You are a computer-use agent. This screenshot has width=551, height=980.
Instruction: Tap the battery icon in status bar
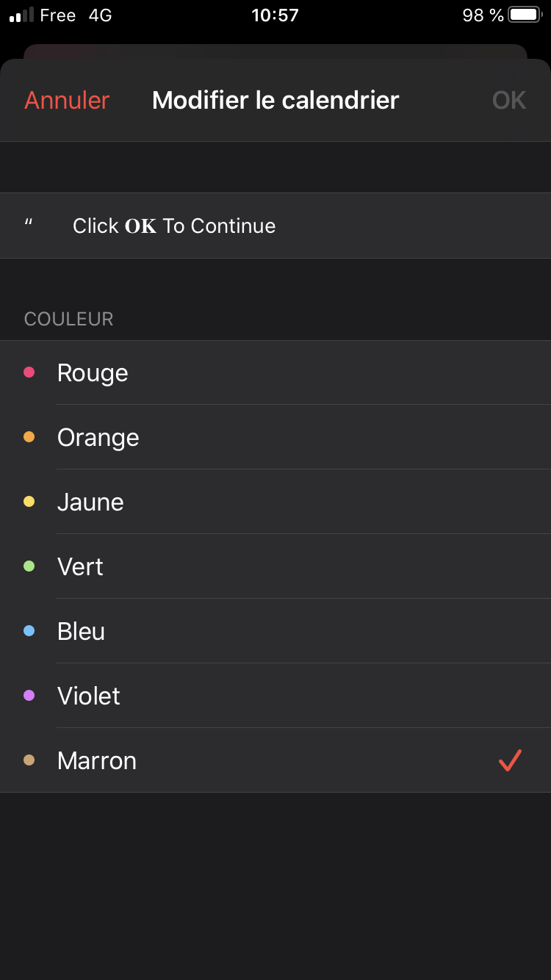point(525,15)
